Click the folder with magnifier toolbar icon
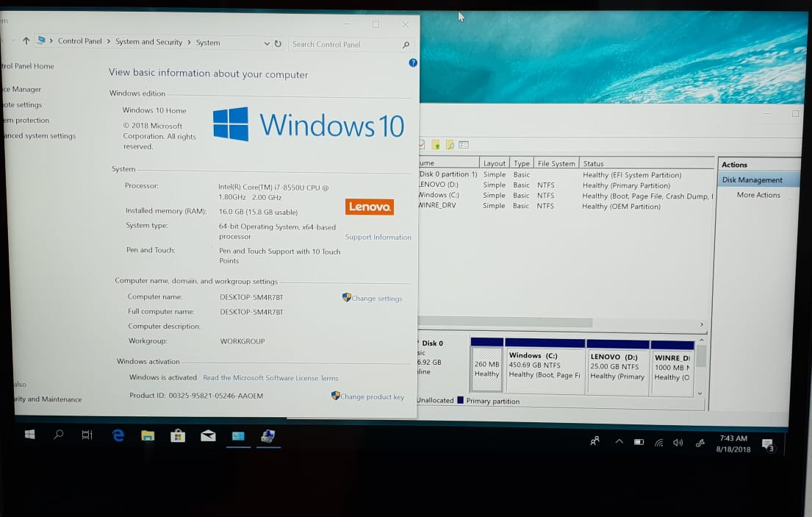This screenshot has height=517, width=812. [450, 145]
